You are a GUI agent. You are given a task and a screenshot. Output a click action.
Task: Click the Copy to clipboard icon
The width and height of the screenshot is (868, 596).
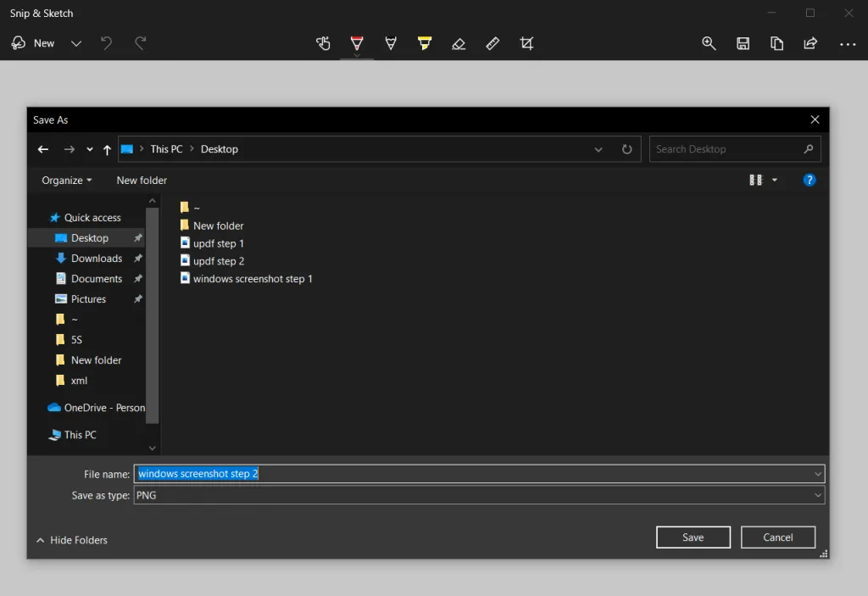[776, 43]
